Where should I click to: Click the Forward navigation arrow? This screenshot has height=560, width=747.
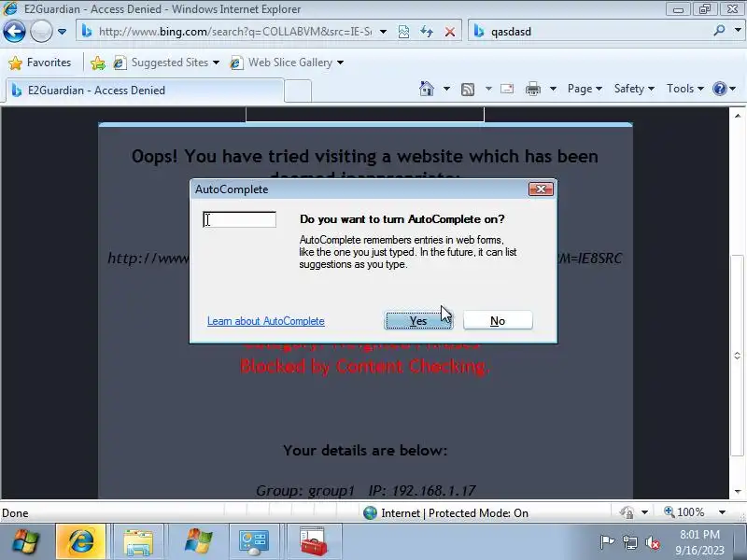point(41,32)
